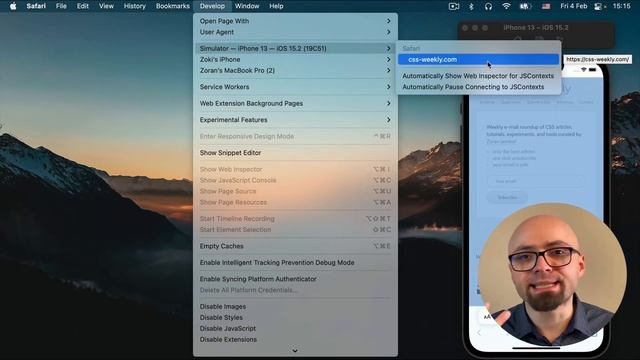Open the View menu
The height and width of the screenshot is (360, 640).
click(106, 6)
